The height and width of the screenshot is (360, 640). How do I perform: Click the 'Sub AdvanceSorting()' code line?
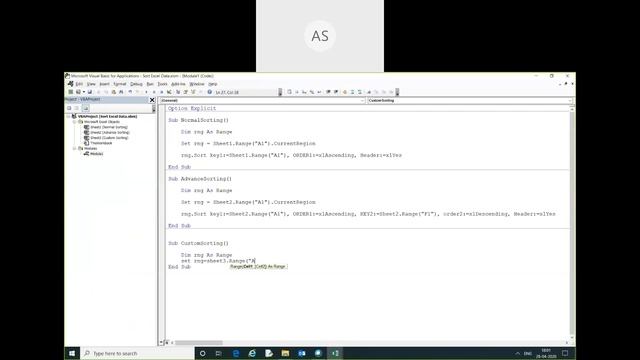point(200,179)
